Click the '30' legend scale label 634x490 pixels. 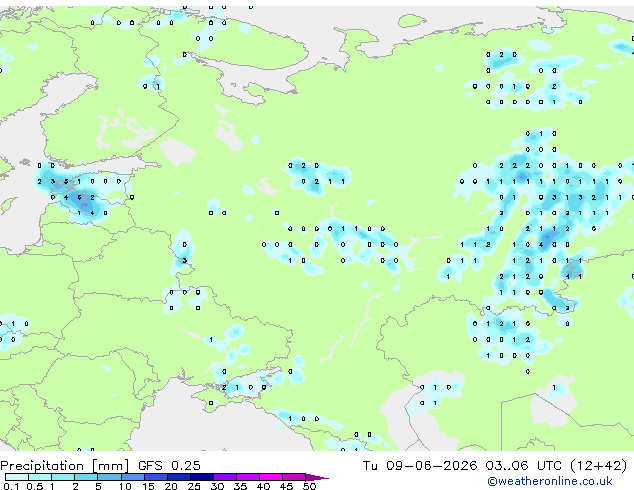coord(218,486)
